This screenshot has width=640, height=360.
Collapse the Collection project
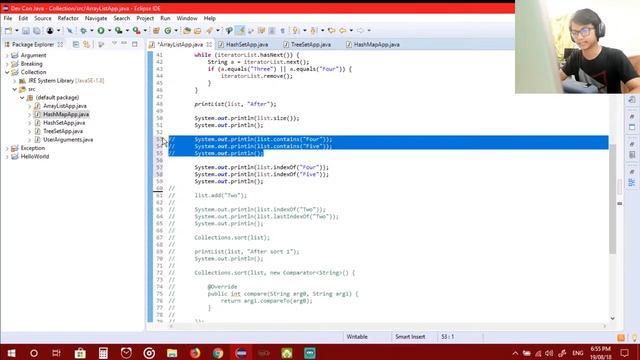pos(7,72)
